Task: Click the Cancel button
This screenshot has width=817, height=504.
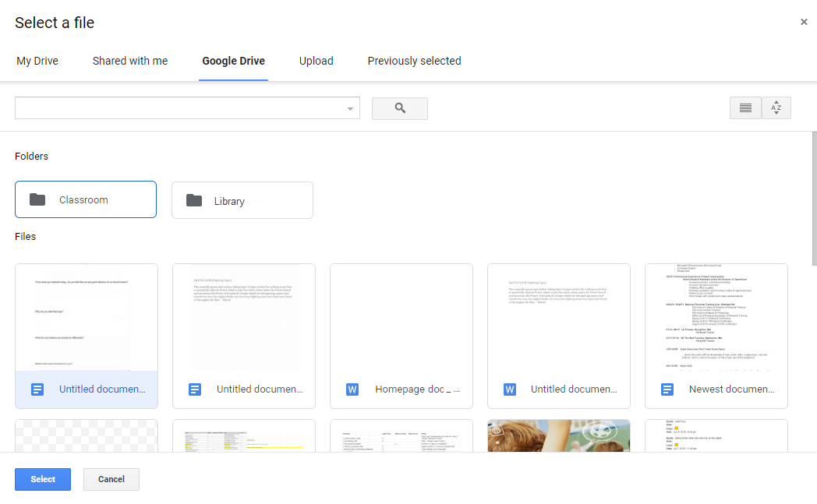Action: pos(111,479)
